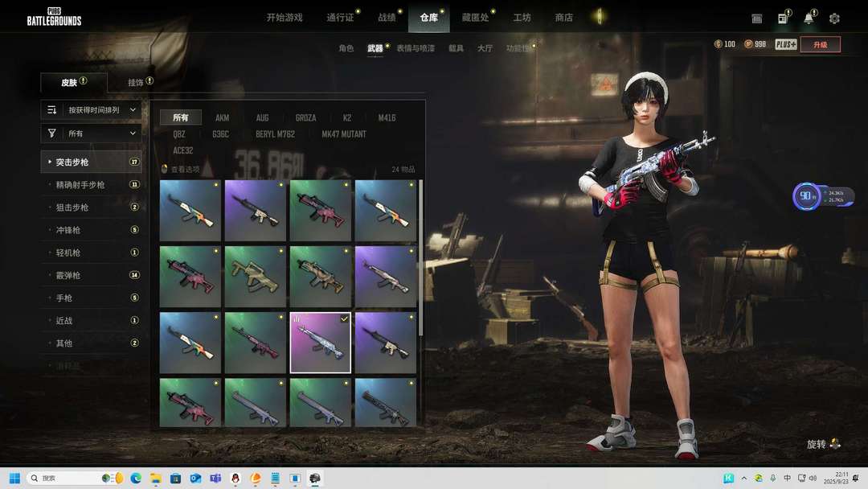Screen dimensions: 868x489
Task: Click the PLUS+ badge
Action: (785, 44)
